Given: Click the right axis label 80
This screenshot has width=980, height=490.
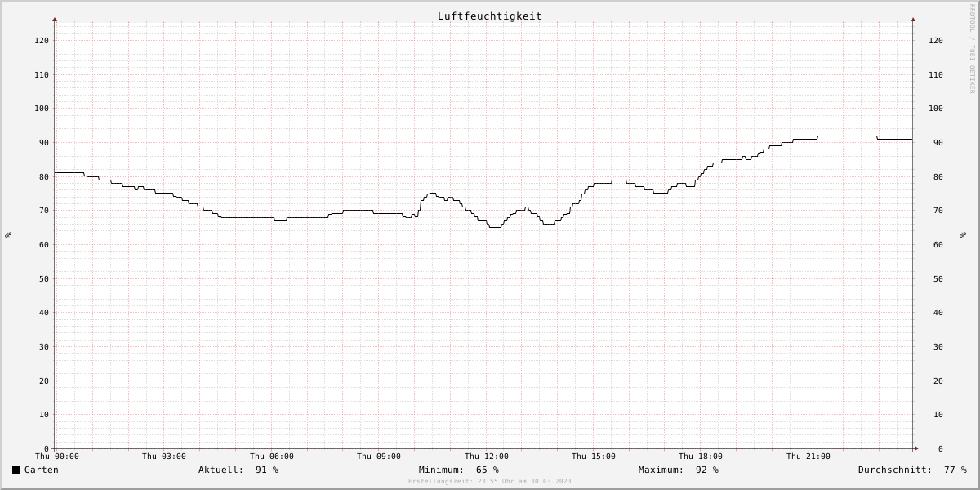Looking at the screenshot, I should coord(938,177).
